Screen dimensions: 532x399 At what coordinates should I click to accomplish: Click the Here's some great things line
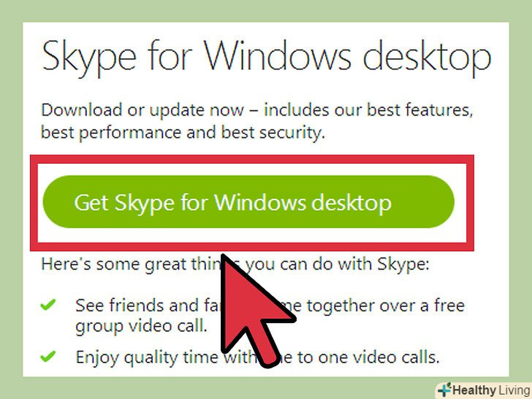[132, 264]
